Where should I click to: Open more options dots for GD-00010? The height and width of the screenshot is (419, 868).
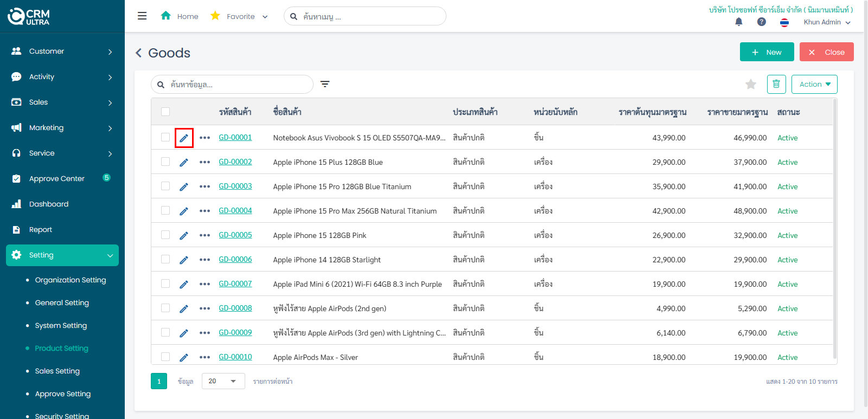205,357
